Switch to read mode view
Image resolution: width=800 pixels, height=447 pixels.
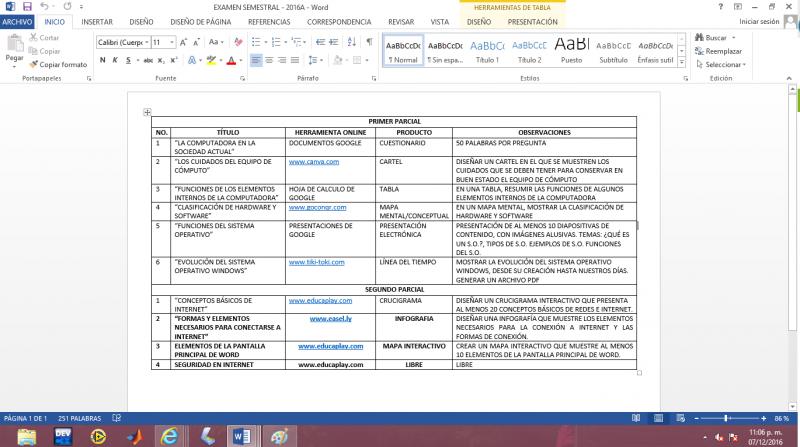tap(636, 418)
